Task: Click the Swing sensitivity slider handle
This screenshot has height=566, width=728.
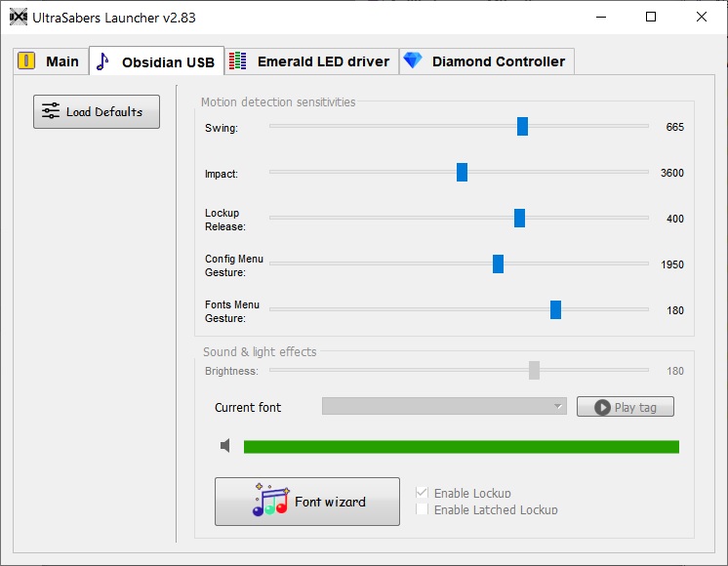Action: pos(522,126)
